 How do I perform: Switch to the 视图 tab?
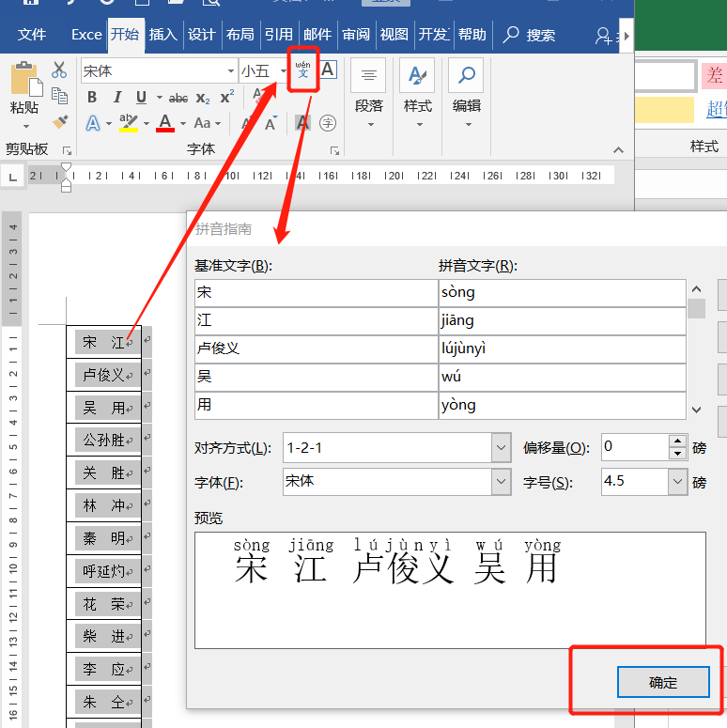(394, 35)
